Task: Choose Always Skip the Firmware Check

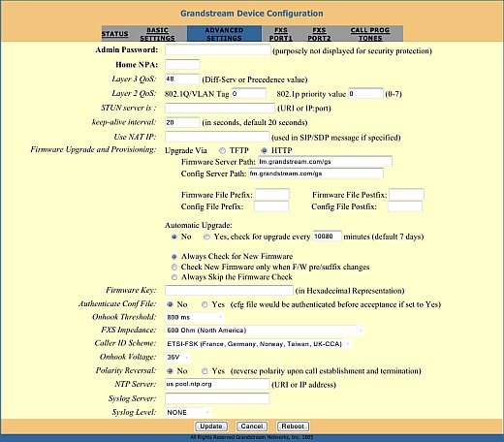Action: coord(174,277)
